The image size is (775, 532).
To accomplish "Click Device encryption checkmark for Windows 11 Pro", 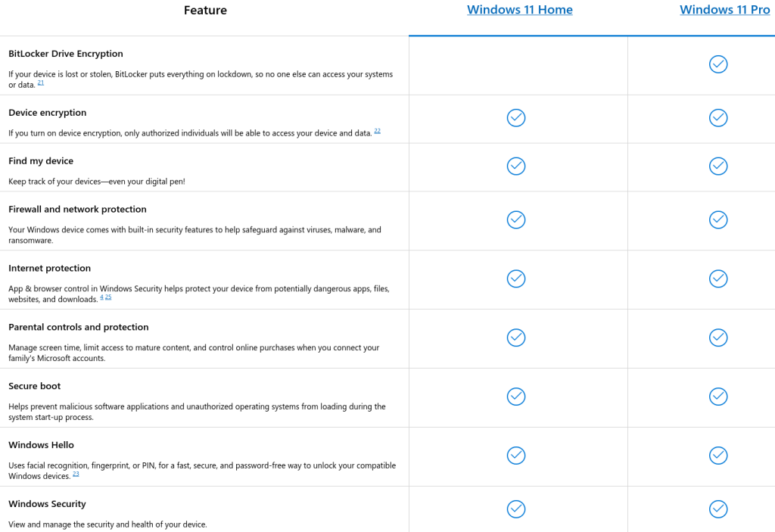I will [718, 117].
